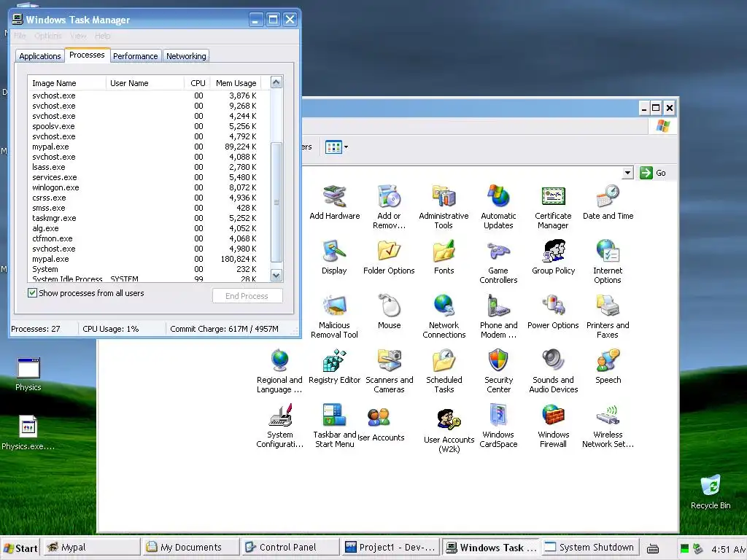Viewport: 747px width, 560px height.
Task: Select the taskmgr.exe process row
Action: pos(149,218)
